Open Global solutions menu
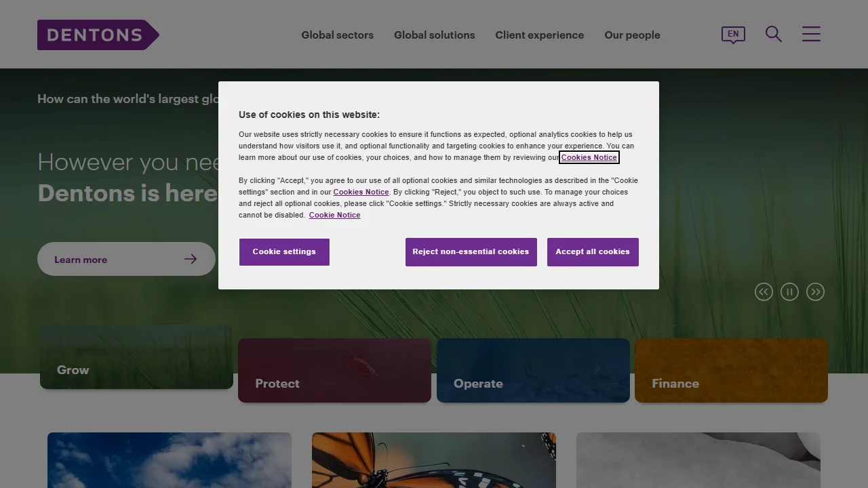Image resolution: width=868 pixels, height=488 pixels. click(434, 35)
